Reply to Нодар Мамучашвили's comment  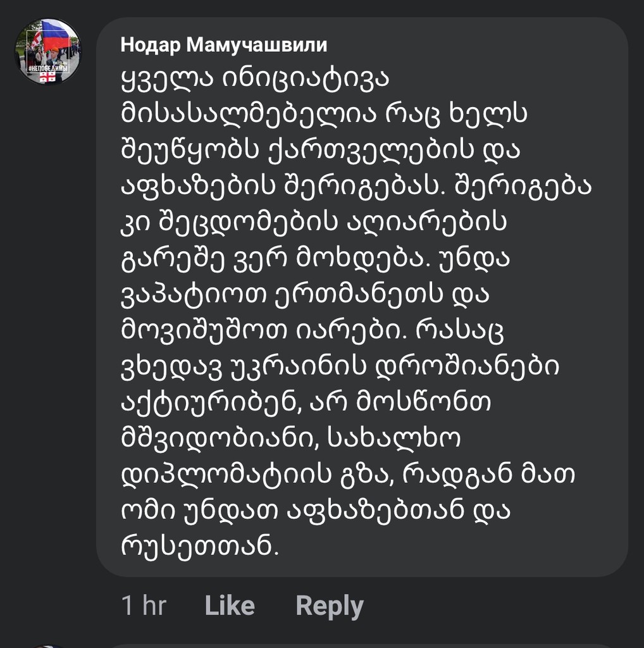pos(330,606)
